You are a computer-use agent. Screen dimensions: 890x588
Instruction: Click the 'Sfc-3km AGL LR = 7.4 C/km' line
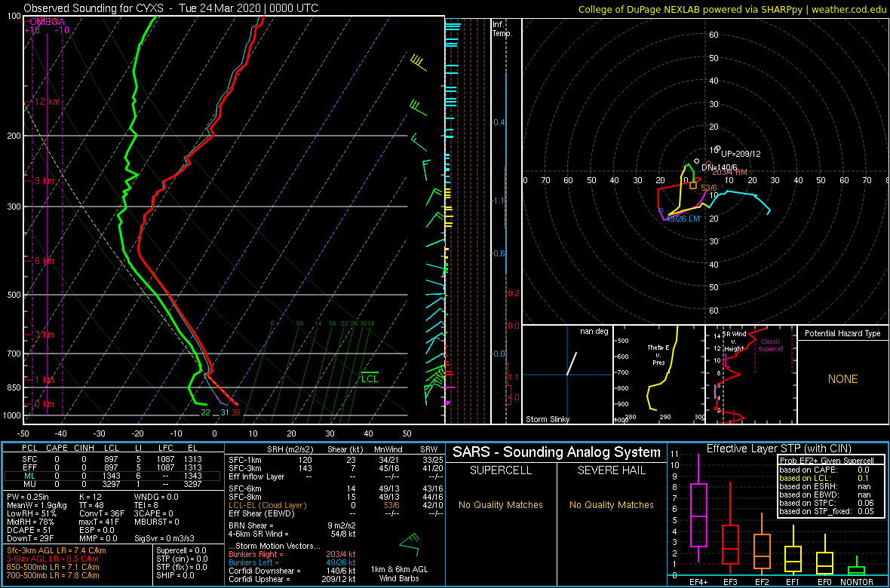(57, 551)
